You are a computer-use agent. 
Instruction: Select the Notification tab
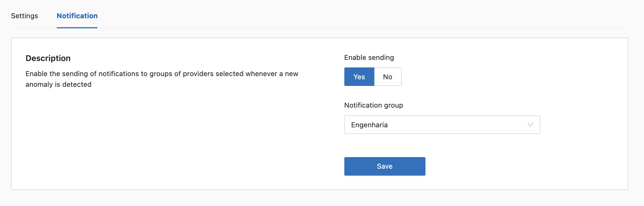(77, 16)
